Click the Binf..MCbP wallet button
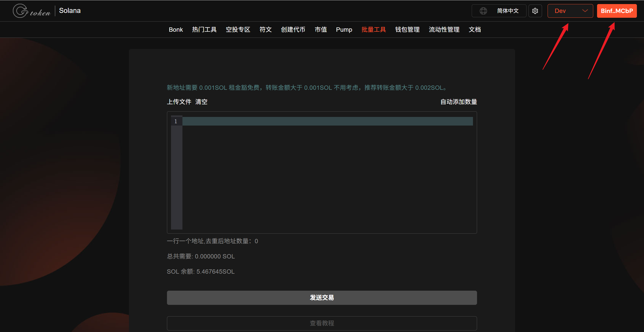 [617, 11]
